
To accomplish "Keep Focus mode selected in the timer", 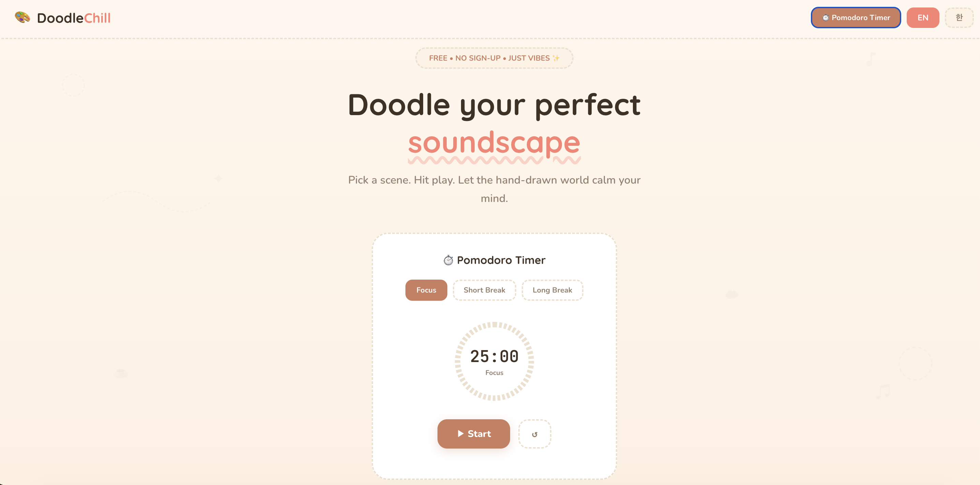I will (426, 290).
